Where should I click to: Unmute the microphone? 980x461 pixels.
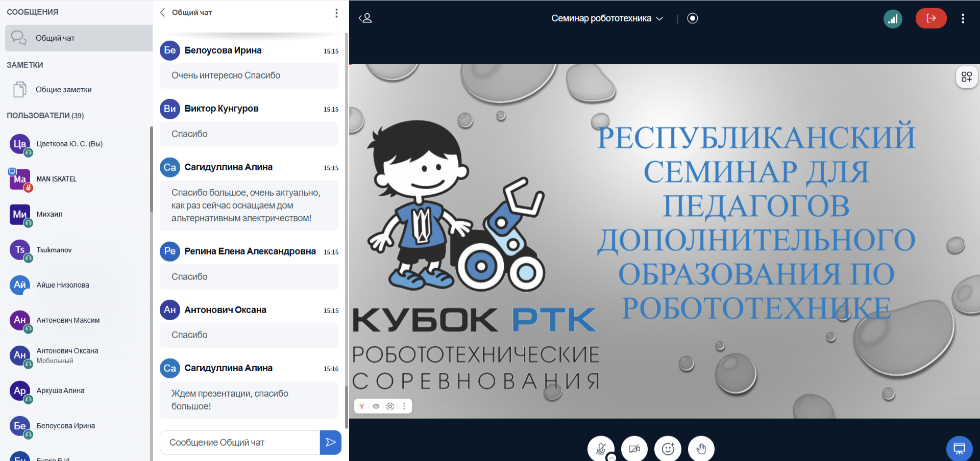pos(601,449)
